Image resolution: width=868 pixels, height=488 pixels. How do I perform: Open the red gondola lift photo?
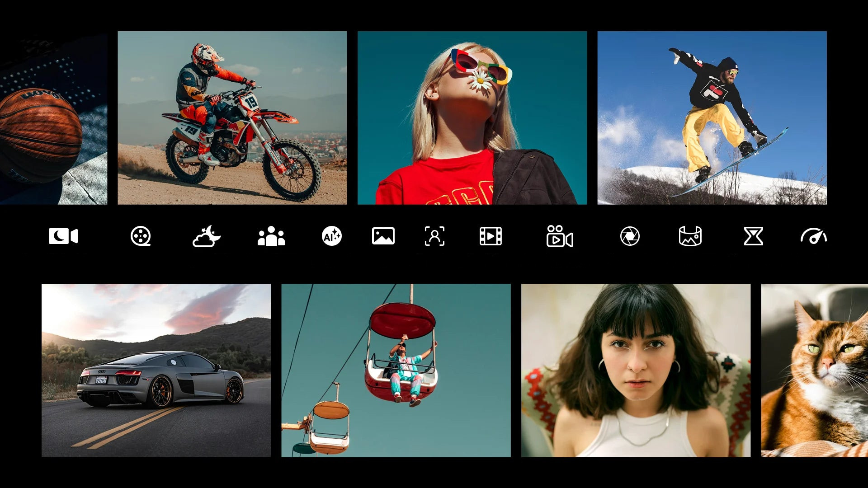pyautogui.click(x=396, y=370)
